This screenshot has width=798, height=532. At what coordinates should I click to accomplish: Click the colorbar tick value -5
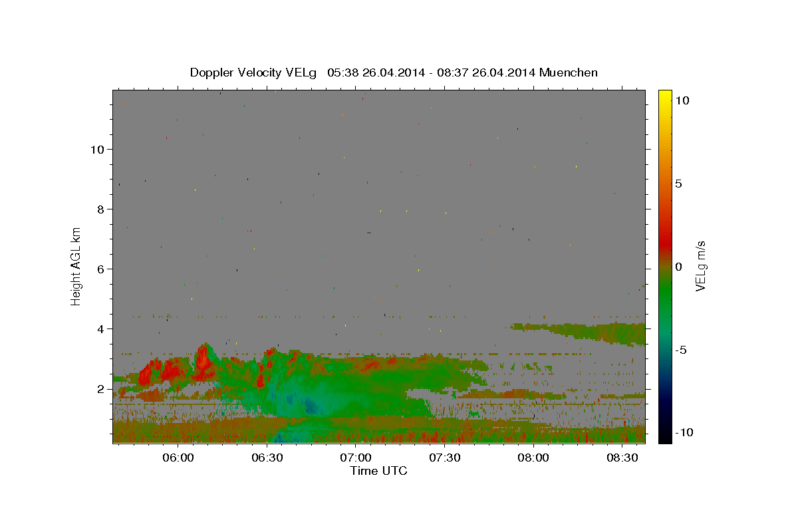(680, 350)
